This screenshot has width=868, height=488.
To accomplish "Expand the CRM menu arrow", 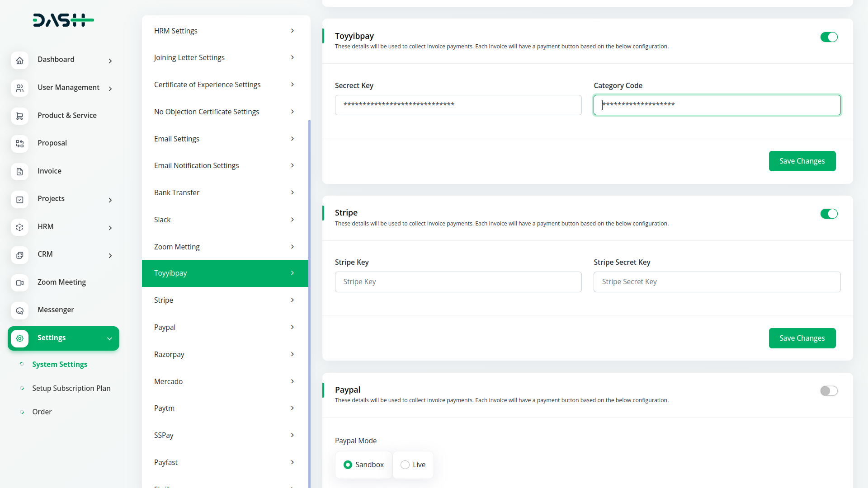I will click(110, 256).
